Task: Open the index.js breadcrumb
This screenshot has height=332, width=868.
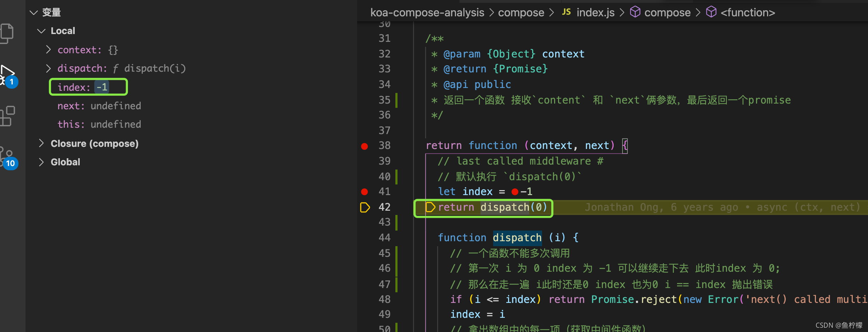Action: [596, 13]
